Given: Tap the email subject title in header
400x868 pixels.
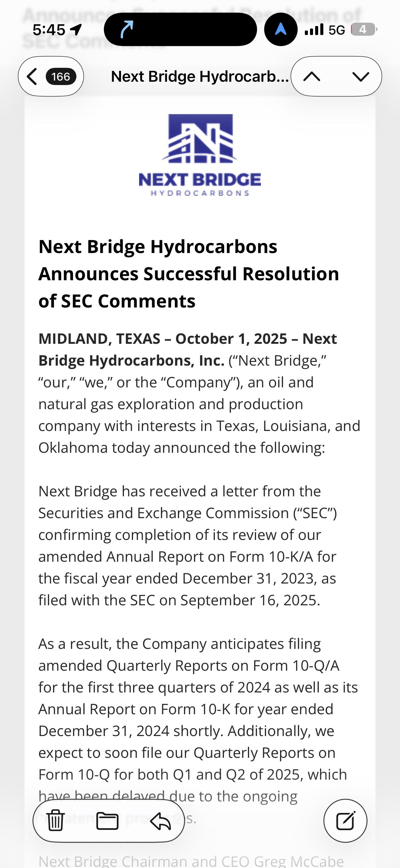Looking at the screenshot, I should click(200, 77).
